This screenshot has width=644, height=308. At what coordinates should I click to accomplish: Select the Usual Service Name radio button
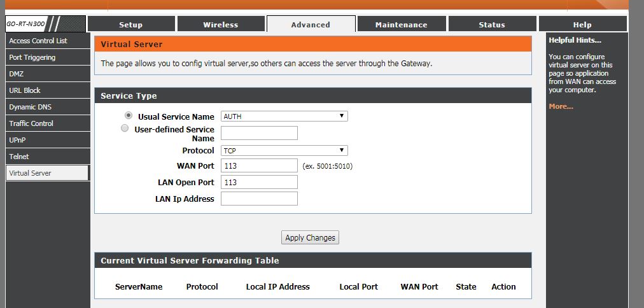coord(129,116)
